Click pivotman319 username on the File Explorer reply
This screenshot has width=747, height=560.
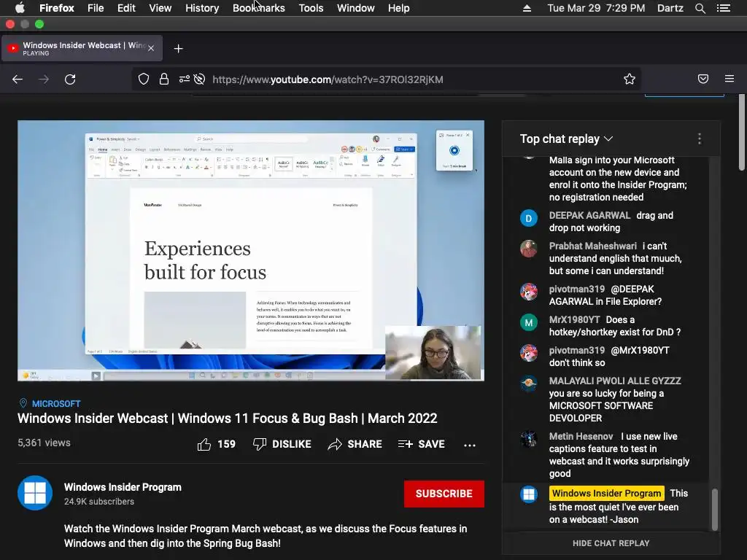(x=576, y=289)
